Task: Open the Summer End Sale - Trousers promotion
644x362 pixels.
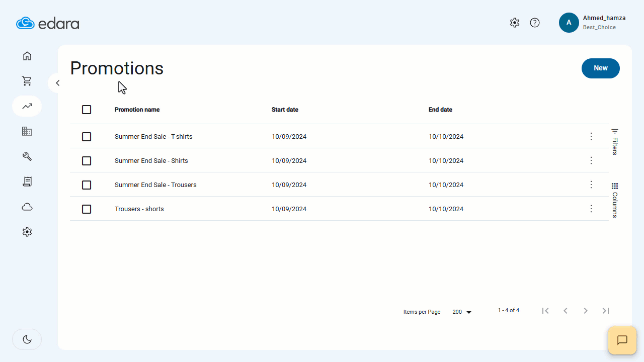Action: click(155, 185)
